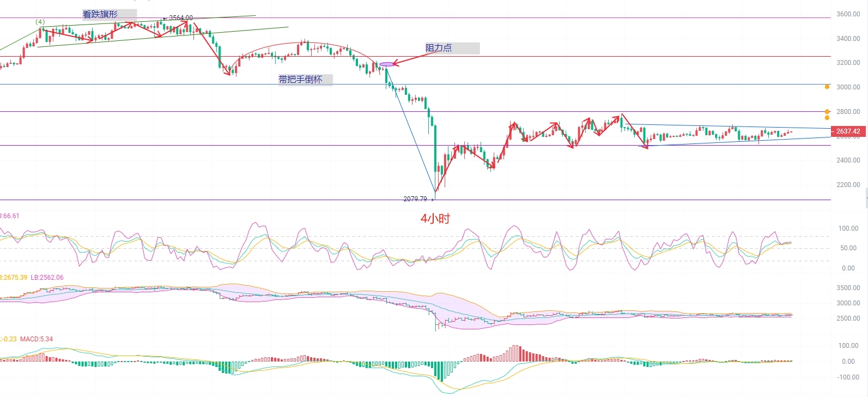Click the current price tag 2637.42
The image size is (868, 397).
(x=847, y=131)
